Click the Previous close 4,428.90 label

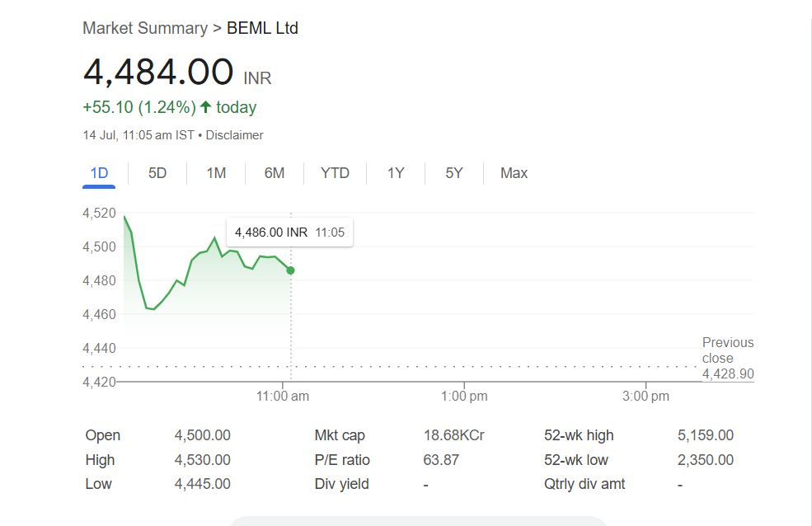(727, 359)
